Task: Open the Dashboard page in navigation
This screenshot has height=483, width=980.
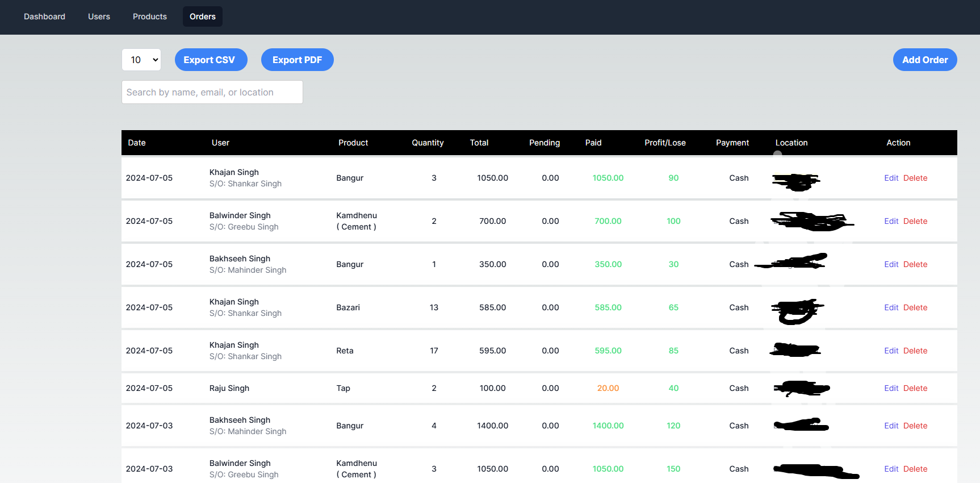Action: [x=44, y=16]
